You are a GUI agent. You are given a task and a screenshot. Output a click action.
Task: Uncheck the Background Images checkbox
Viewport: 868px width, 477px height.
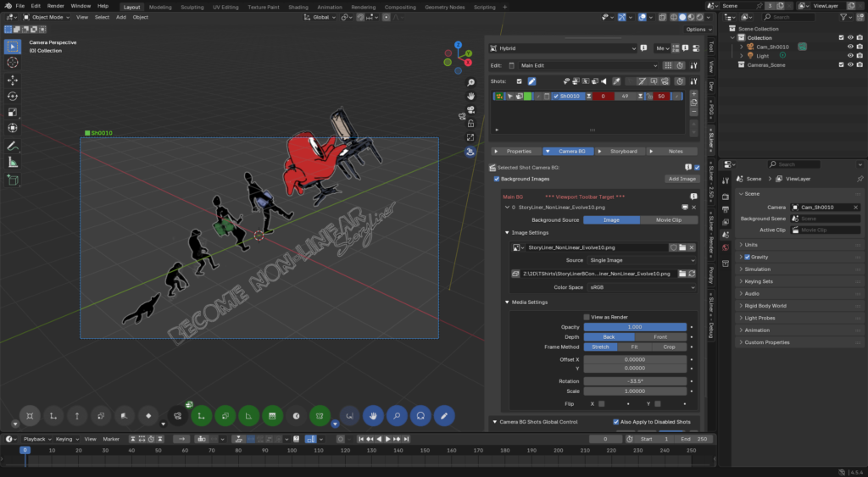497,179
